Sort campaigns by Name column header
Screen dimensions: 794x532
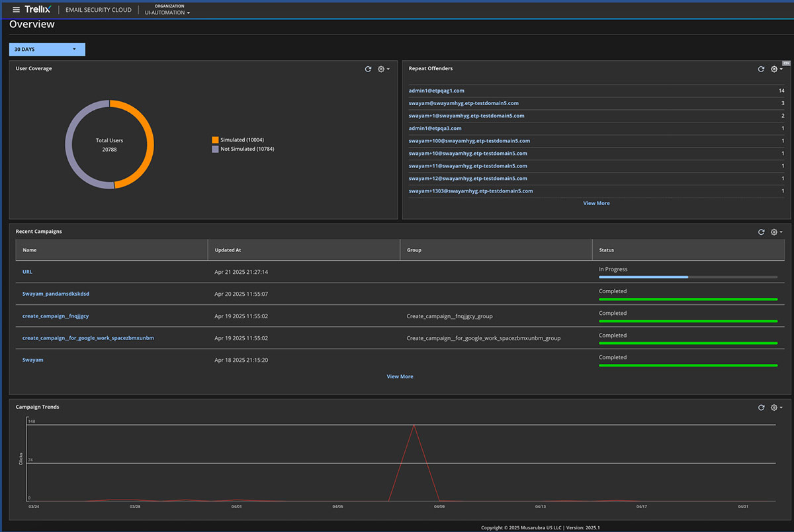[30, 250]
